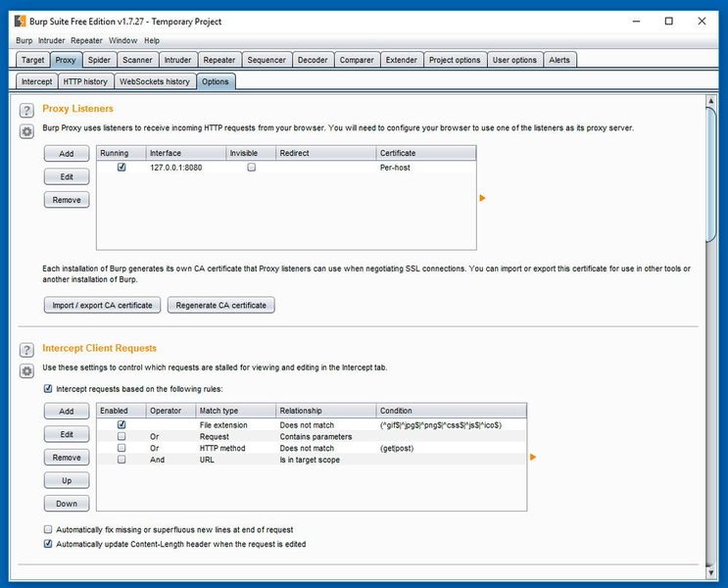This screenshot has height=588, width=728.
Task: Expand arrow beside intercept rules table
Action: [533, 457]
